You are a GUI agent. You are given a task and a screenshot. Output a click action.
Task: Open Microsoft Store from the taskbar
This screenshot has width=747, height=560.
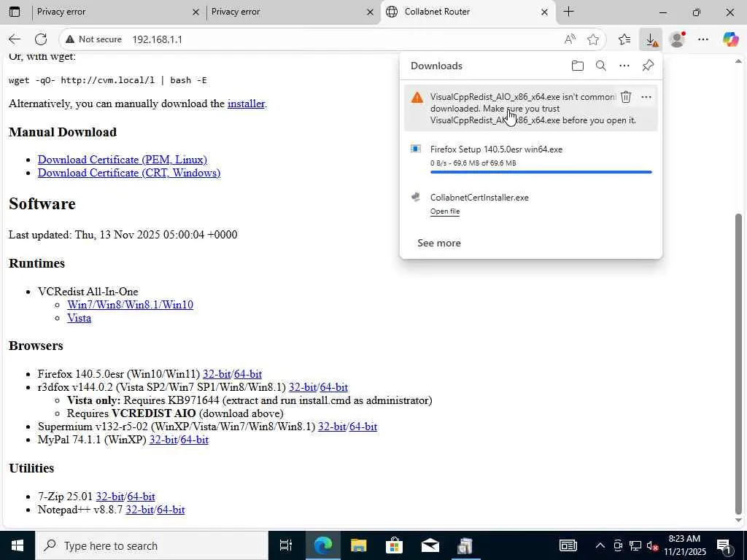(394, 545)
